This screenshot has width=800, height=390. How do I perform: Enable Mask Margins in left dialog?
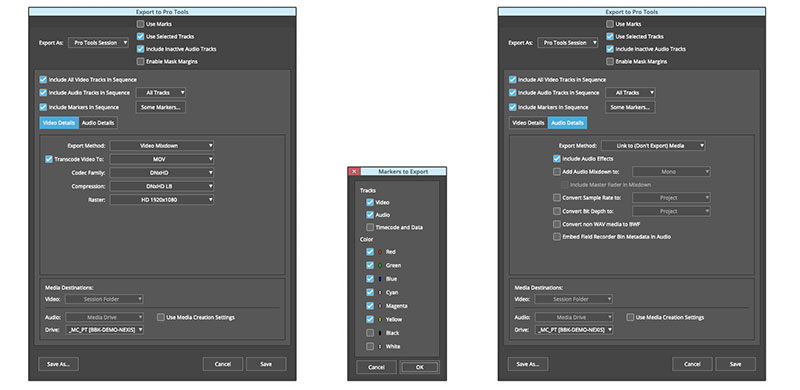point(140,62)
